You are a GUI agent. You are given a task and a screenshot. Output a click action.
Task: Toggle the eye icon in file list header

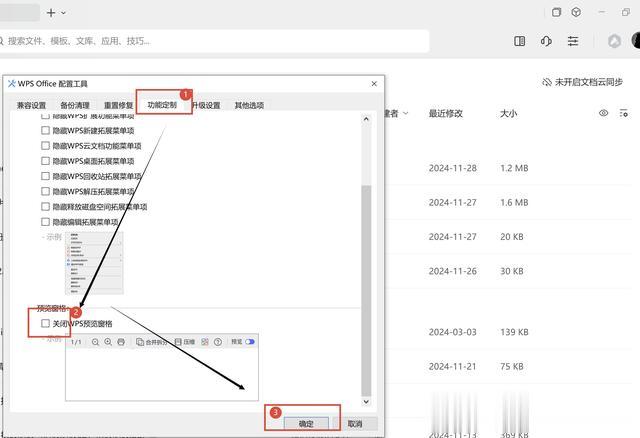click(x=603, y=113)
